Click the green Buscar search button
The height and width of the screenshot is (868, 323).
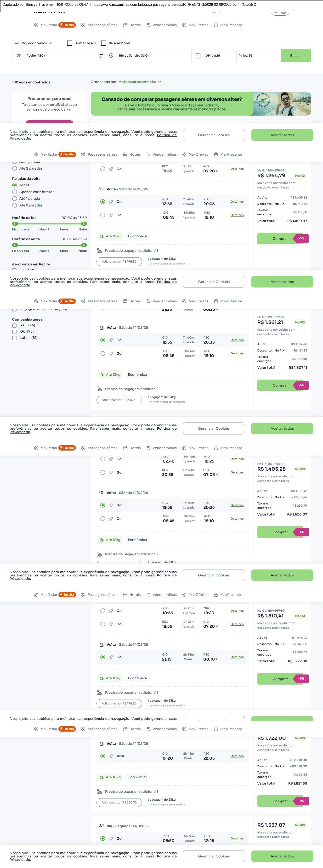pos(296,56)
